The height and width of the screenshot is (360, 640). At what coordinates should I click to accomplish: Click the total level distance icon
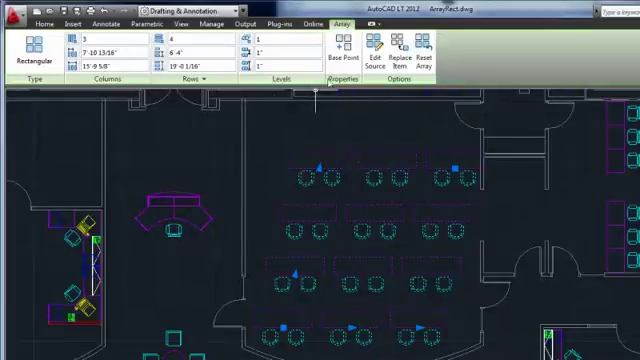tap(246, 66)
